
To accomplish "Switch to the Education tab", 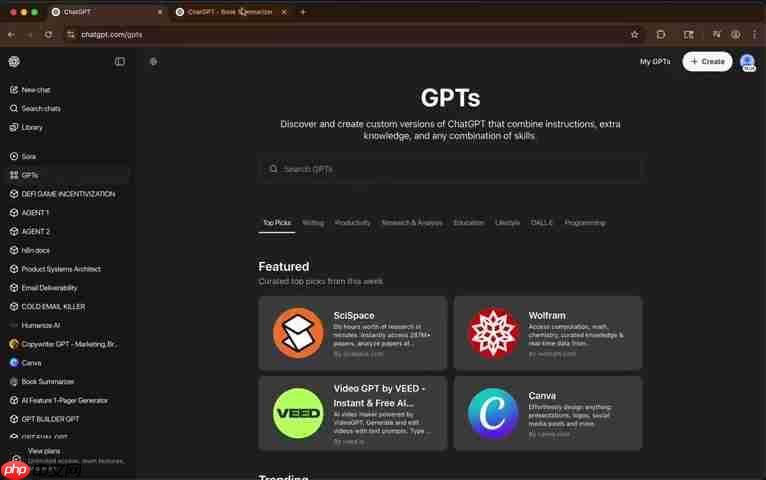I will coord(468,223).
